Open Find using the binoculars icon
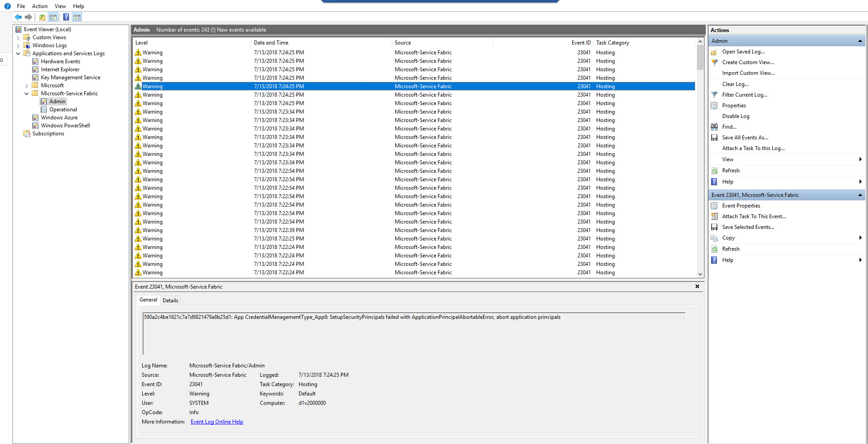The width and height of the screenshot is (868, 444). pos(714,126)
